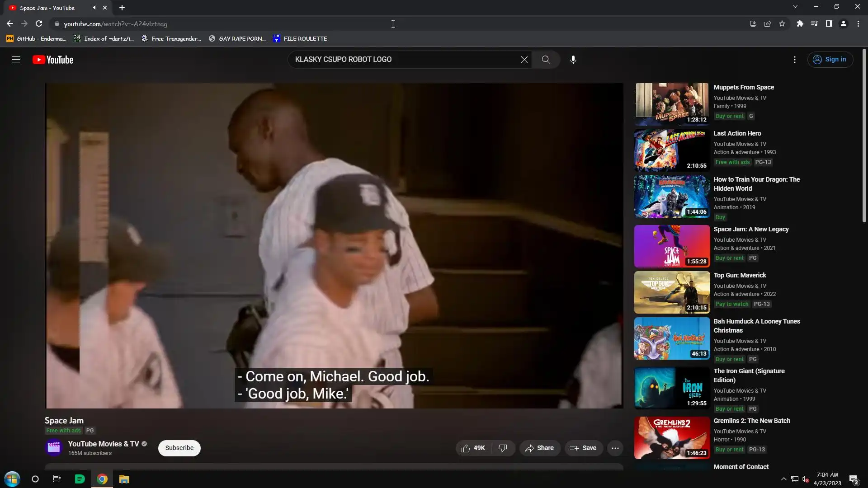Screen dimensions: 868x488
Task: Clear the search box text
Action: pyautogui.click(x=524, y=60)
